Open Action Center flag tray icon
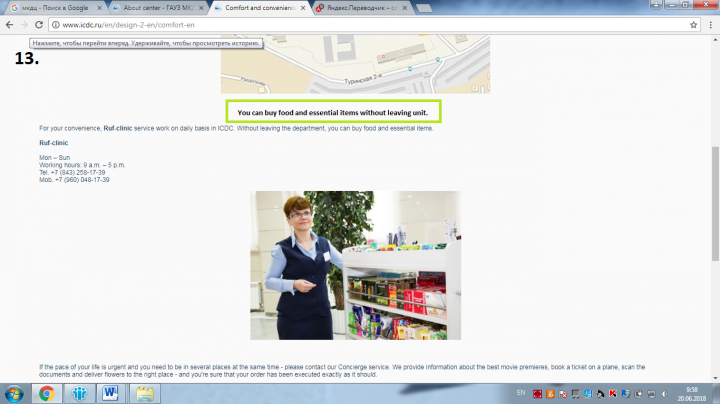 [563, 394]
